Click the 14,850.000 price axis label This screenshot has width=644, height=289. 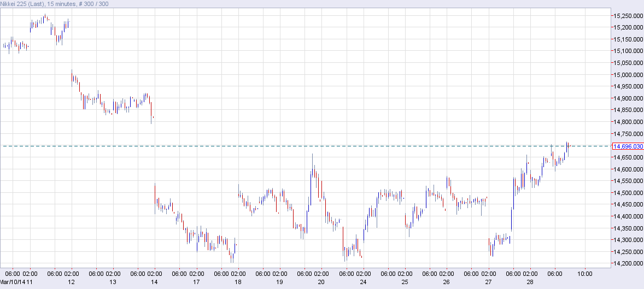tap(628, 110)
